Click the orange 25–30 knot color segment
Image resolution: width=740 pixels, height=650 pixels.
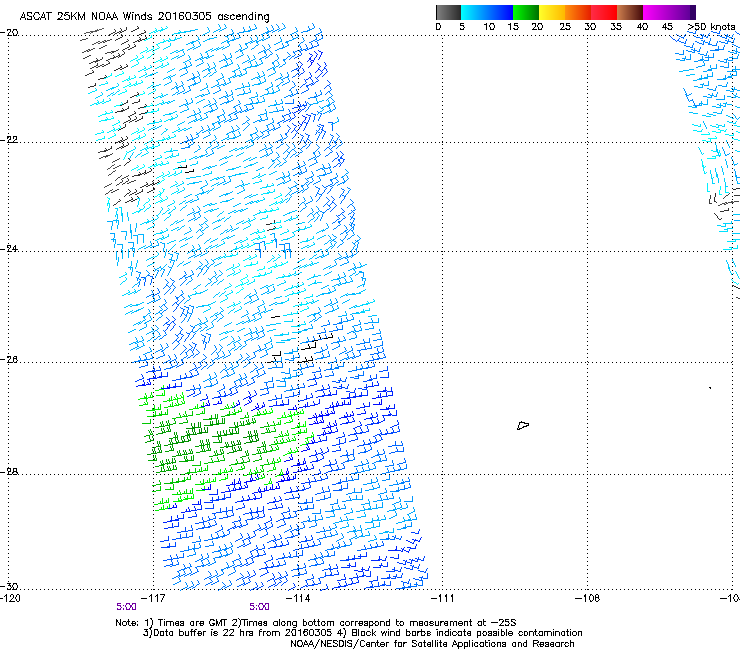click(x=578, y=12)
